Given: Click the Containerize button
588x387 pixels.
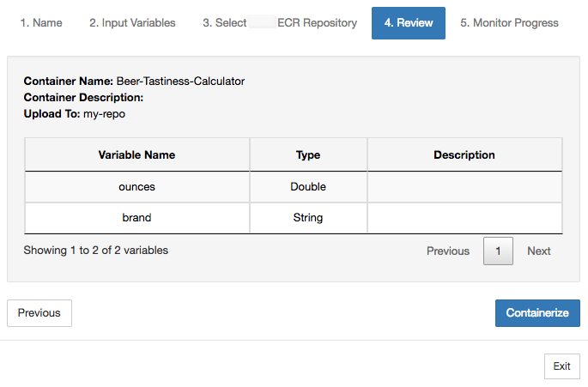Looking at the screenshot, I should click(x=537, y=313).
